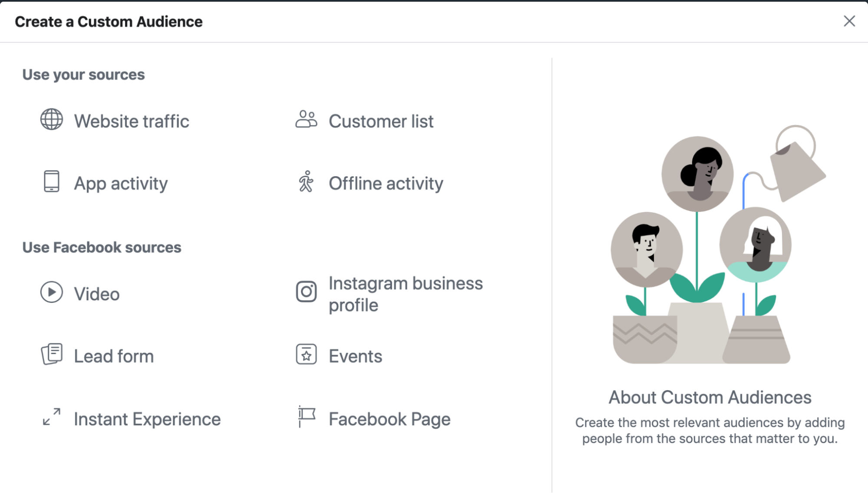This screenshot has width=868, height=493.
Task: Click the App activity icon
Action: [x=50, y=183]
